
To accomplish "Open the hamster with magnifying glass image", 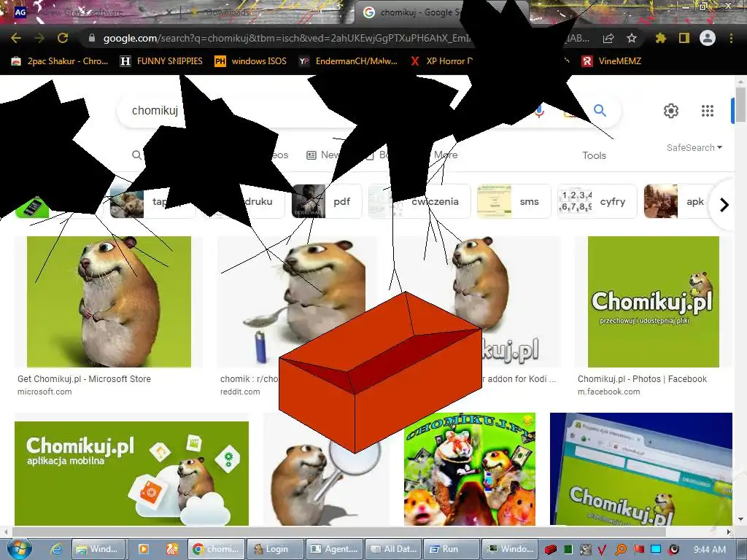I will pos(326,481).
